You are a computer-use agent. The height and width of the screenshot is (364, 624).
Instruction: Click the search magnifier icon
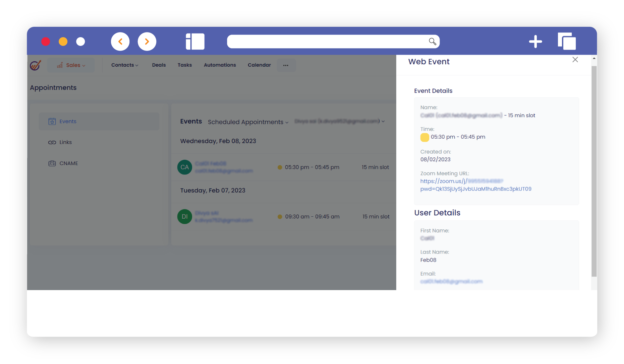pos(432,42)
